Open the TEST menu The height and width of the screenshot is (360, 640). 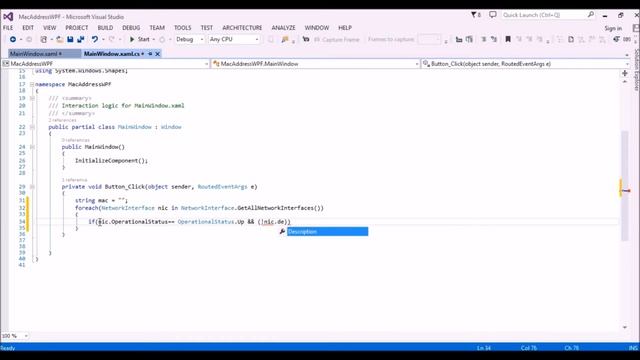pyautogui.click(x=207, y=28)
